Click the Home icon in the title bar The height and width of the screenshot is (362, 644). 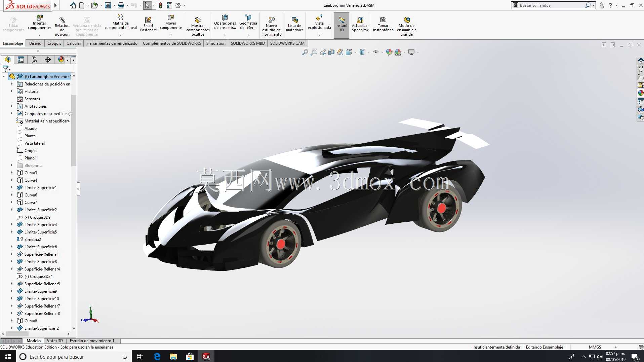pyautogui.click(x=73, y=5)
